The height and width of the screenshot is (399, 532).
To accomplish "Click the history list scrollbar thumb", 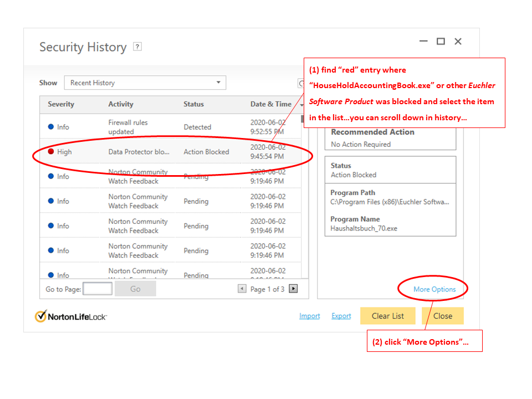I will point(303,119).
